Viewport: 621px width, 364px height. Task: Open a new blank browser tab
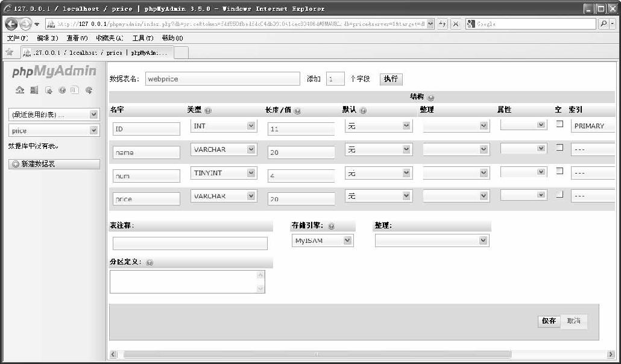coord(181,52)
